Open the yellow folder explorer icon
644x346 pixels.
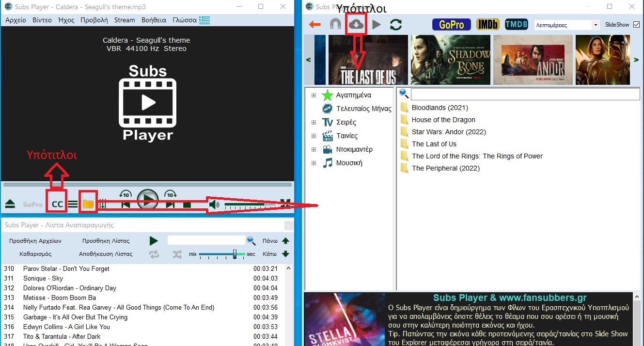coord(88,204)
